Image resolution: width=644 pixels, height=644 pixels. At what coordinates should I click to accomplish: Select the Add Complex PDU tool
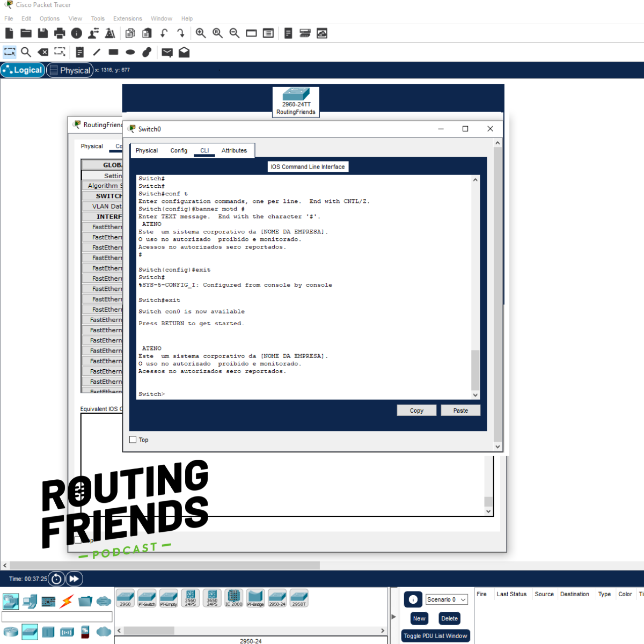point(184,52)
